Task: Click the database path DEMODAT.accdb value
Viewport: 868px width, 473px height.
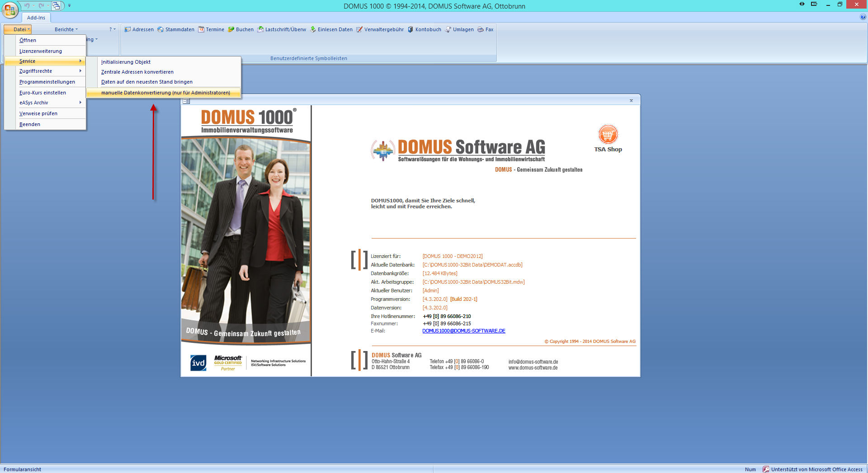Action: 472,265
